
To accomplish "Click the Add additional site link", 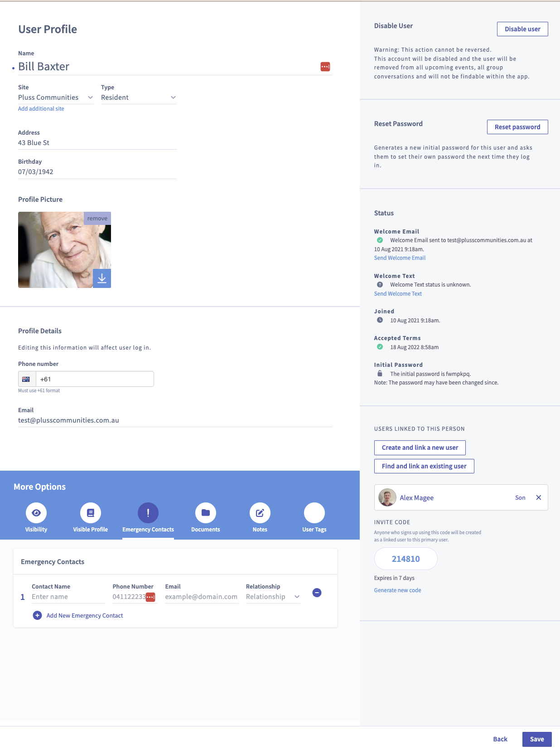I will 41,109.
